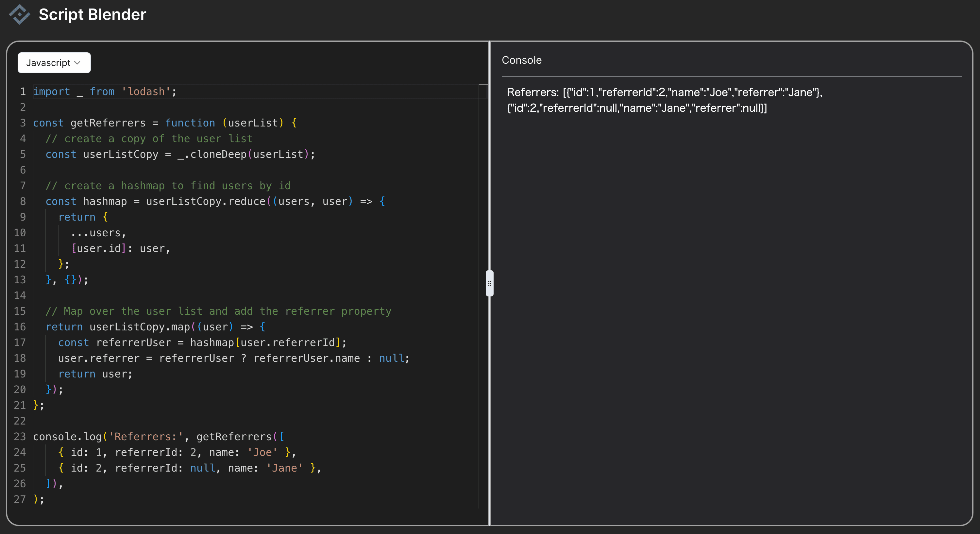Click the comment about referrer property
This screenshot has height=534, width=980.
tap(218, 311)
